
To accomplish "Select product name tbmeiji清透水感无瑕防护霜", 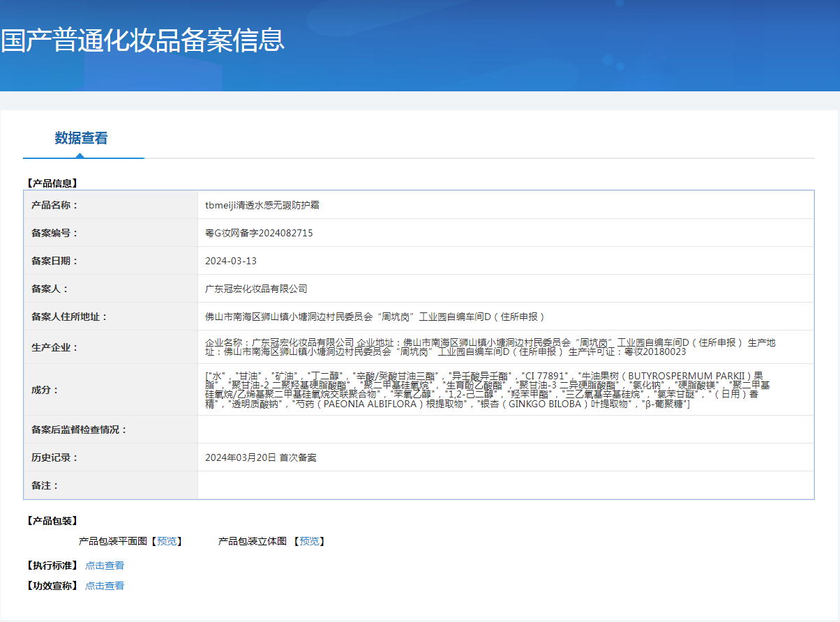I will (x=262, y=205).
